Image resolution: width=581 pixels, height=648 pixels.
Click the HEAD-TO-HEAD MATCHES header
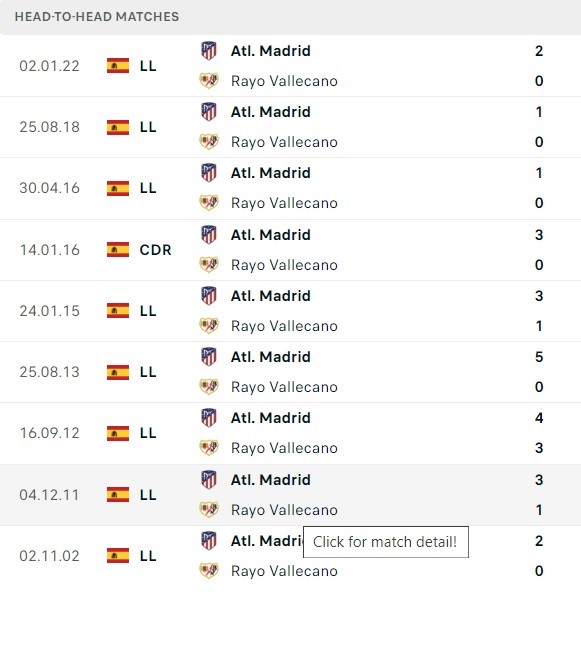(97, 17)
